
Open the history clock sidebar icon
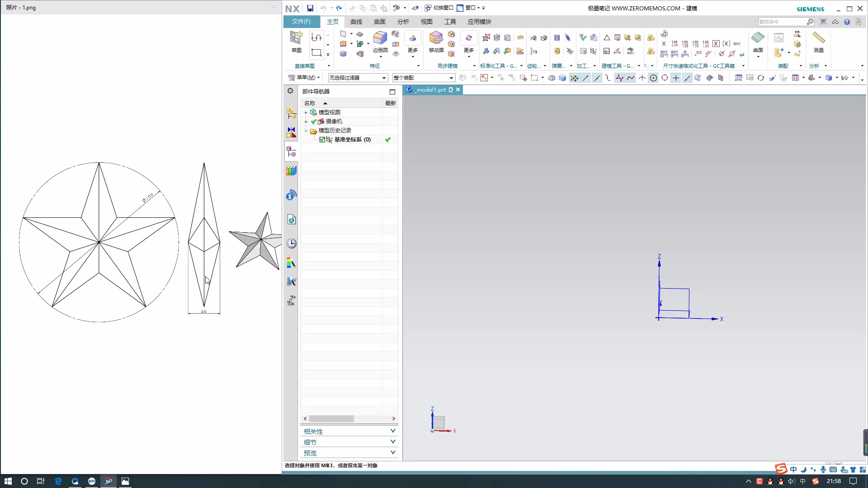point(292,244)
